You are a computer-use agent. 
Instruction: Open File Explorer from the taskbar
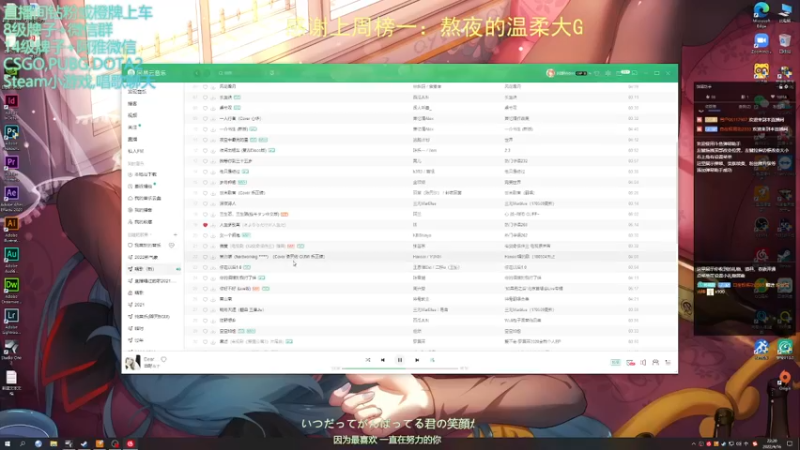54,444
